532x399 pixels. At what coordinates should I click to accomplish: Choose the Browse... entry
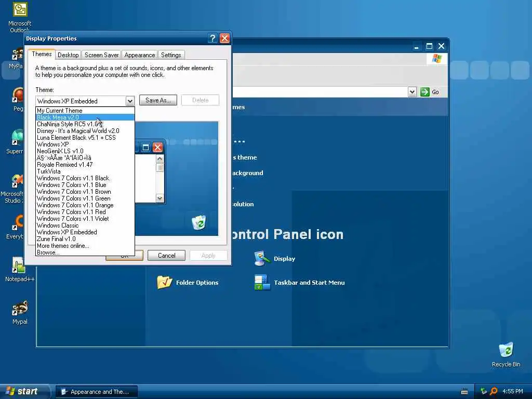coord(85,252)
